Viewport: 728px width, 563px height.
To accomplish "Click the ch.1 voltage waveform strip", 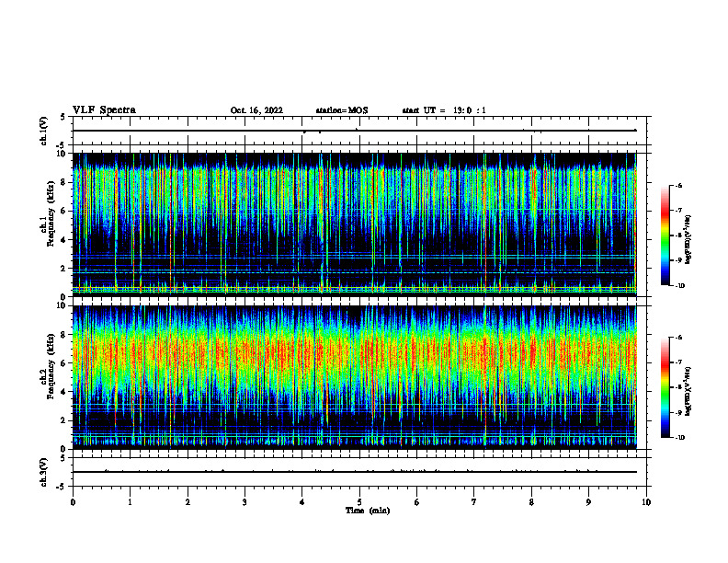I will click(359, 131).
